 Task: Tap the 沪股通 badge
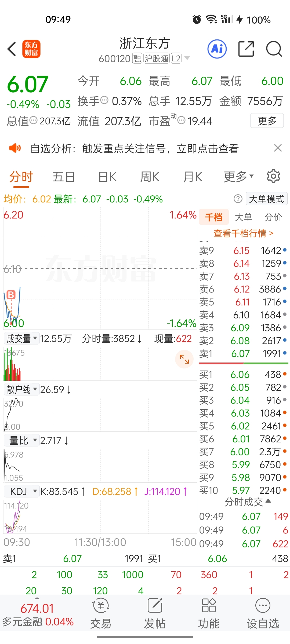pyautogui.click(x=157, y=58)
